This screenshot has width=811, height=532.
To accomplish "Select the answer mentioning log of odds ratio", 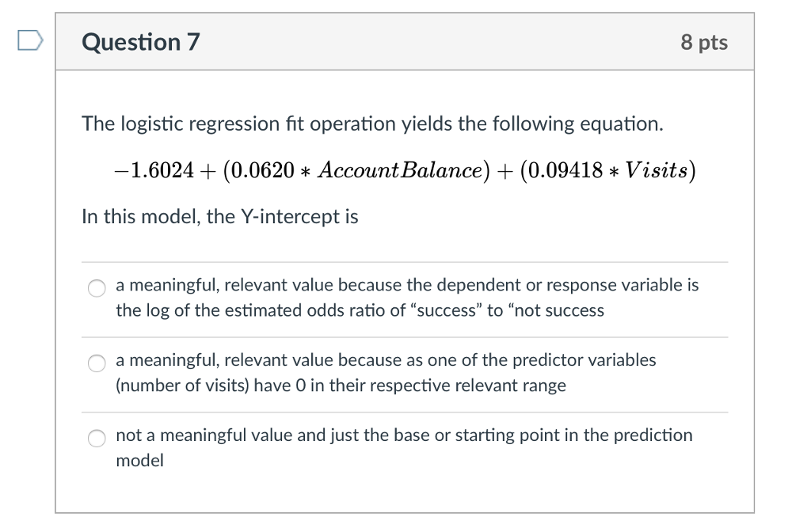I will click(396, 298).
